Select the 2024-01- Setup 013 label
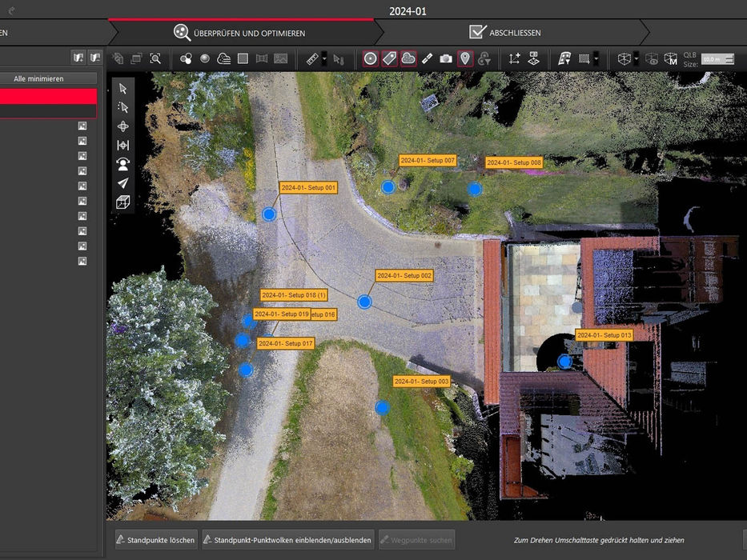747x560 pixels. (x=604, y=335)
